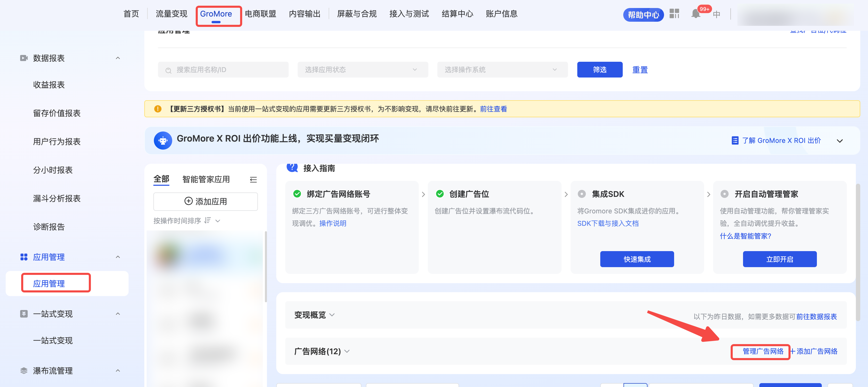Click the grey status circle on 开启自动管理管家
Image resolution: width=868 pixels, height=387 pixels.
724,194
